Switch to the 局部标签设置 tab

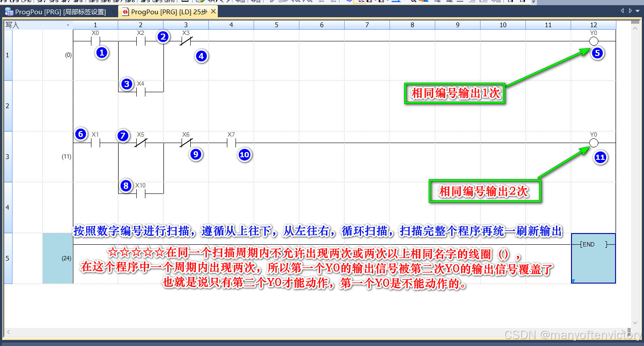[x=60, y=12]
